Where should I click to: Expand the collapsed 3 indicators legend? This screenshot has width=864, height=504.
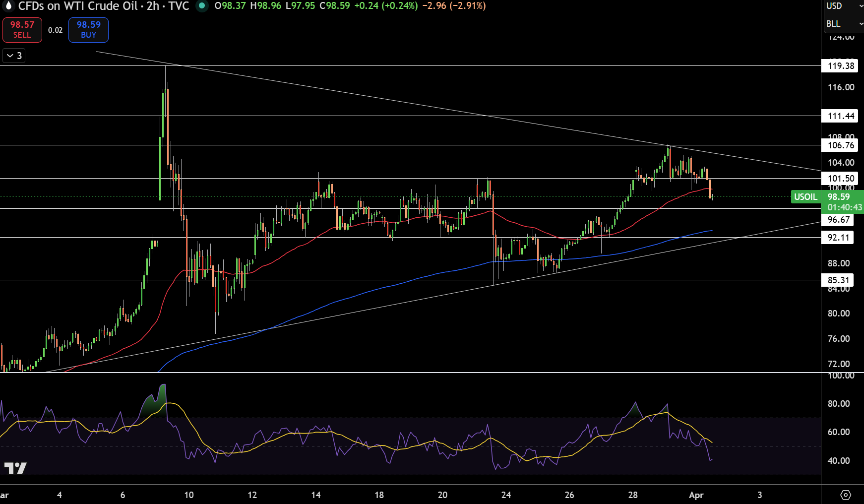click(14, 56)
